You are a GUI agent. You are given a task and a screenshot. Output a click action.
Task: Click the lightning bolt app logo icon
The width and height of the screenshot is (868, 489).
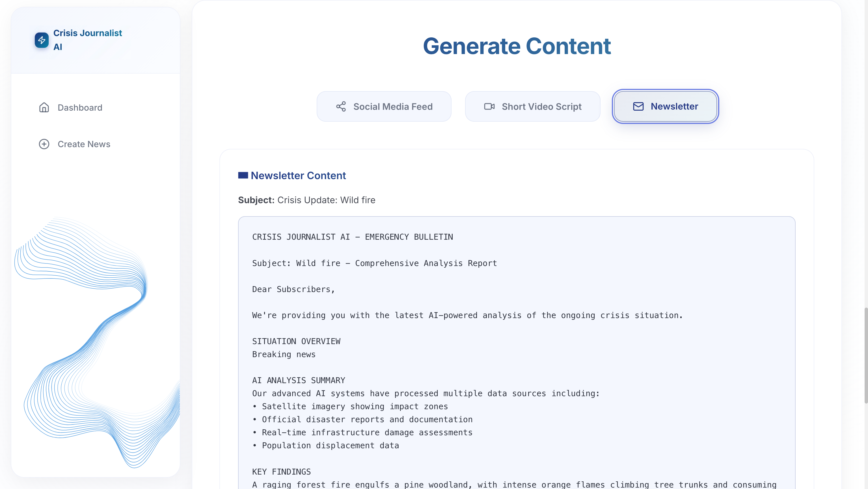(42, 40)
